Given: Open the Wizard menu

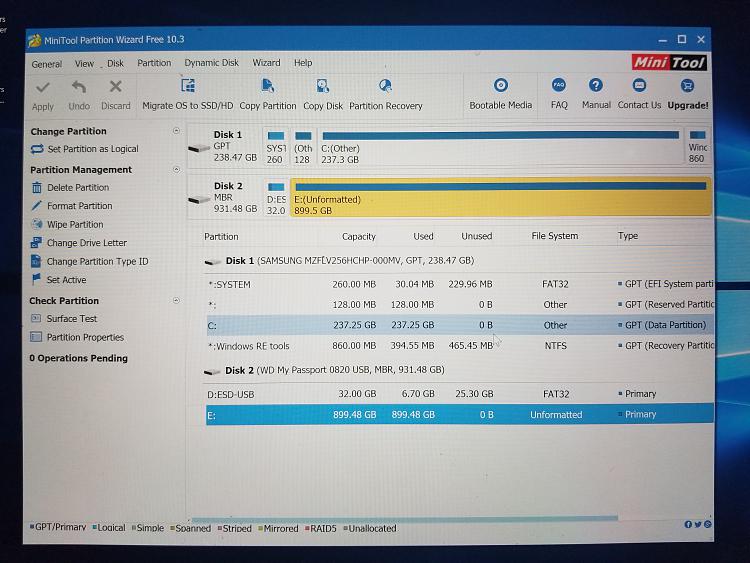Looking at the screenshot, I should click(x=266, y=63).
